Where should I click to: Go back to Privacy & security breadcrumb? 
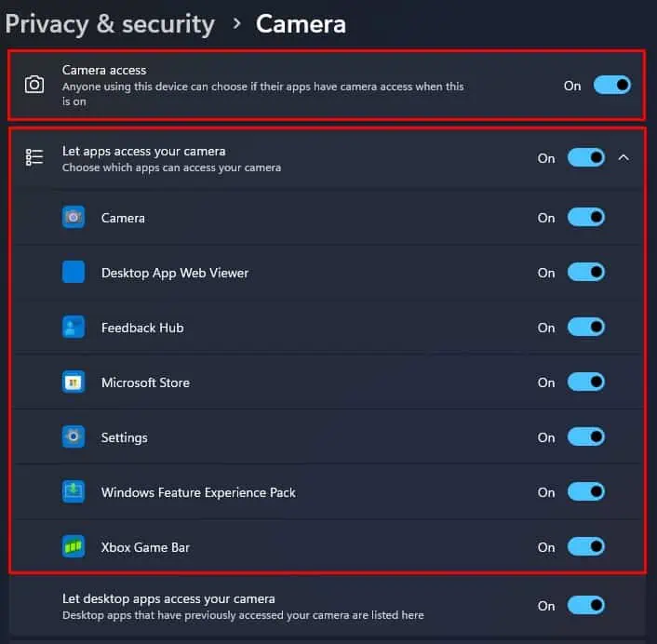[x=110, y=24]
